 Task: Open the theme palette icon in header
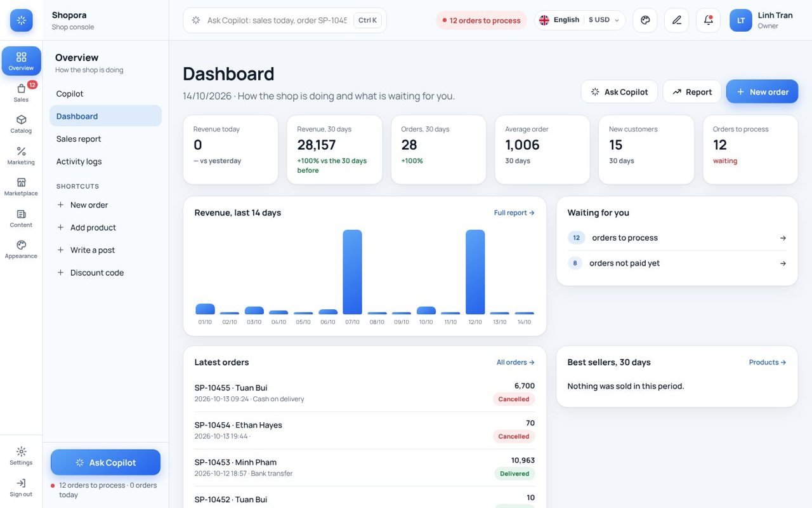645,20
